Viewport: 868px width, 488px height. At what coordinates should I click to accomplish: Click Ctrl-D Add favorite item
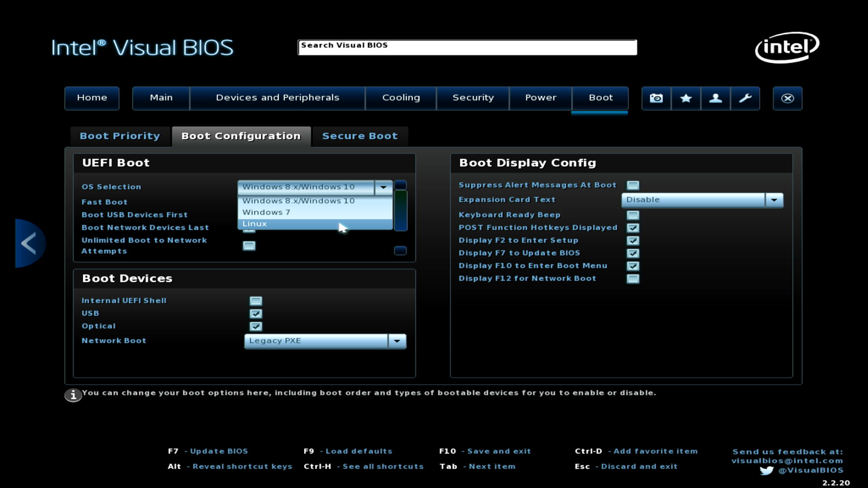pos(637,451)
